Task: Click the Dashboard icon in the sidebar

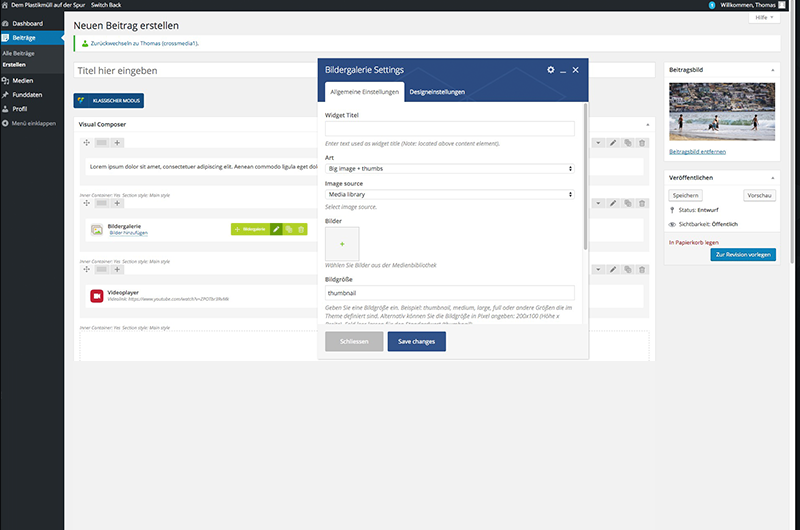Action: tap(7, 22)
